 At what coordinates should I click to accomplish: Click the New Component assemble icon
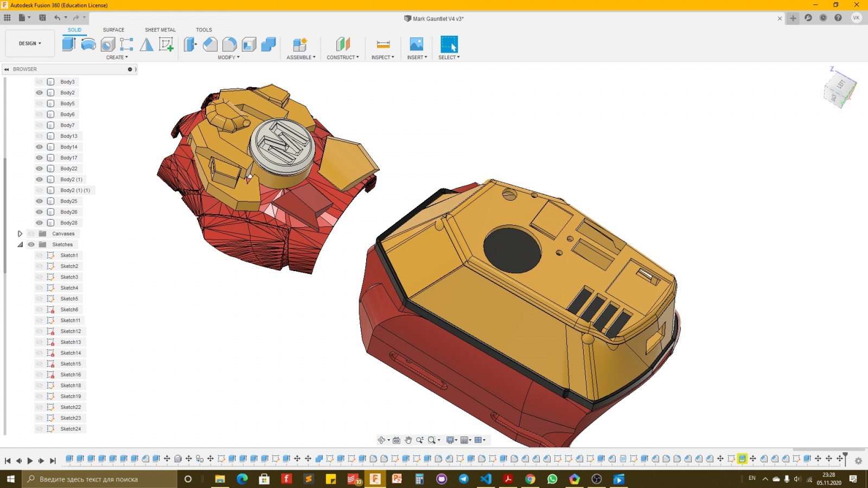(x=300, y=44)
